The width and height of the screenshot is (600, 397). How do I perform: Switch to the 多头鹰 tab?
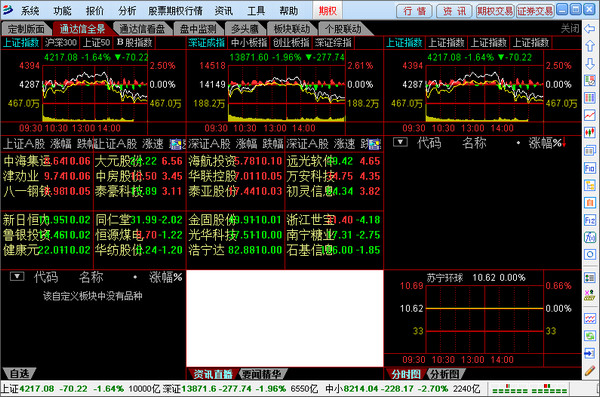point(245,29)
